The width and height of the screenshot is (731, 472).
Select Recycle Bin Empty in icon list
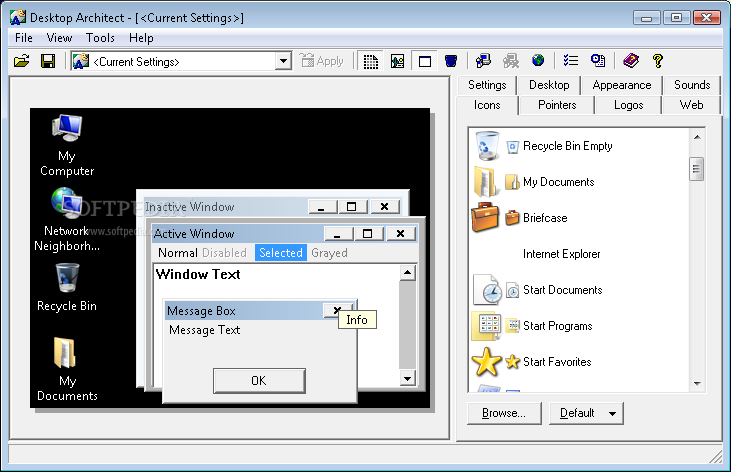[567, 146]
